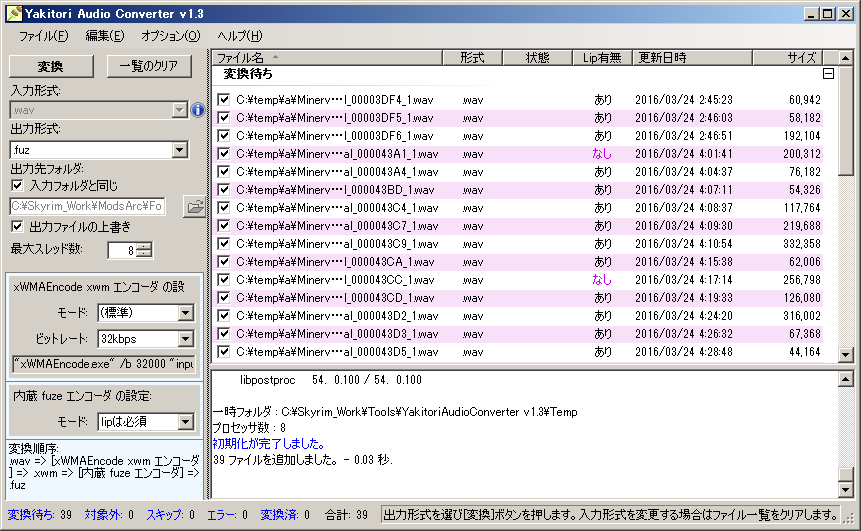Uncheck file al_000043C7_1.wav checkbox
Viewport: 861px width, 531px height.
coord(223,226)
